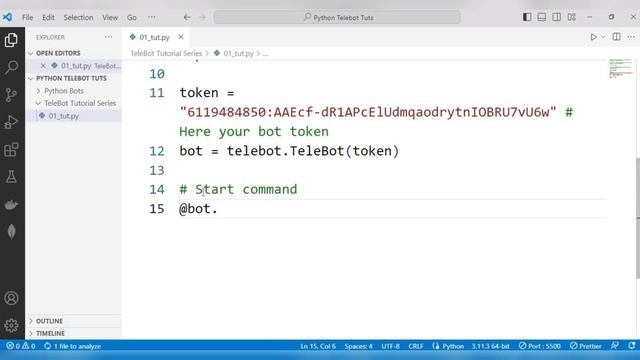640x360 pixels.
Task: Click '1 file to analyze' status item
Action: (x=73, y=346)
